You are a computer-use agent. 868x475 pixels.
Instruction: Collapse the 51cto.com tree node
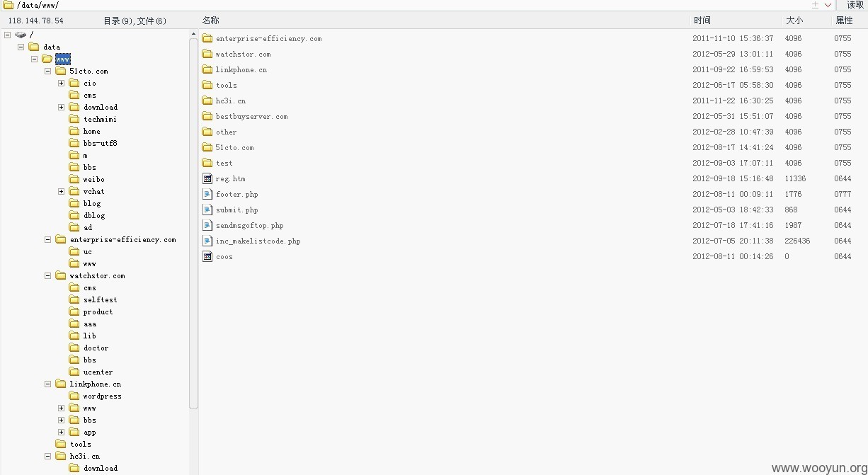click(x=47, y=71)
